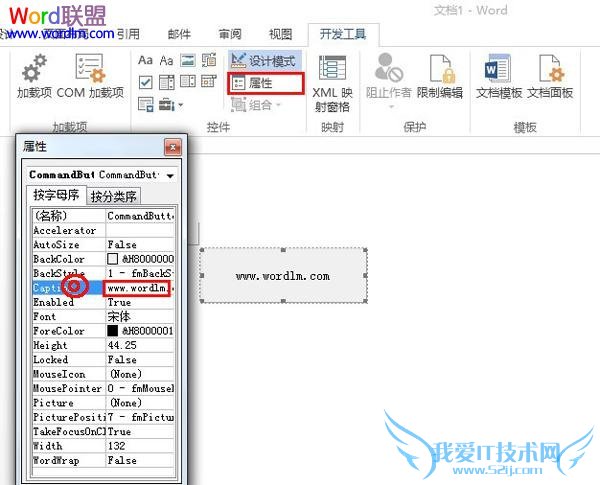This screenshot has width=600, height=485.
Task: Open Legacy Tools toolbox dropdown
Action: (x=171, y=104)
